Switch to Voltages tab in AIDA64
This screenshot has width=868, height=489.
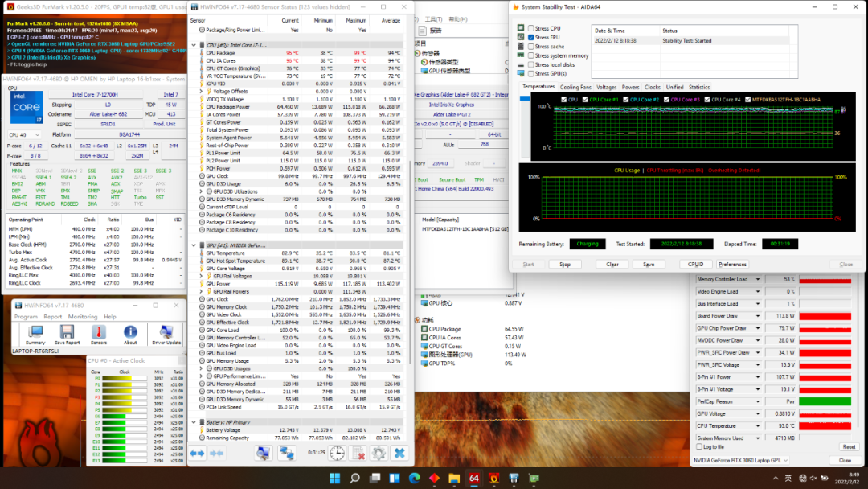pos(606,87)
